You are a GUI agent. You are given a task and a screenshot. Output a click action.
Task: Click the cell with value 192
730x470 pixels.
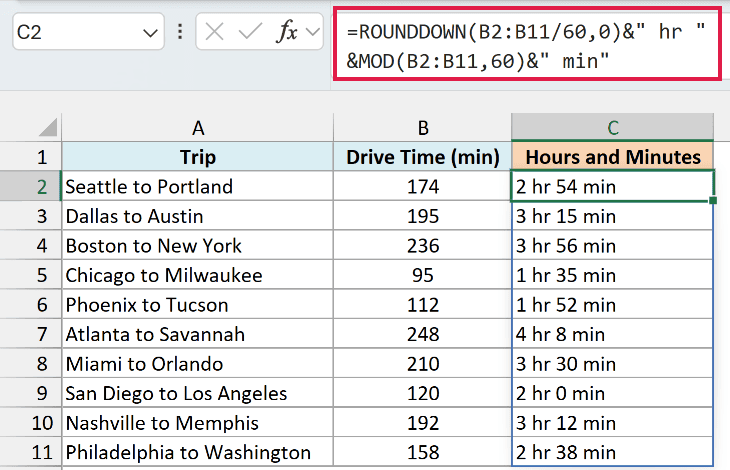tap(423, 423)
